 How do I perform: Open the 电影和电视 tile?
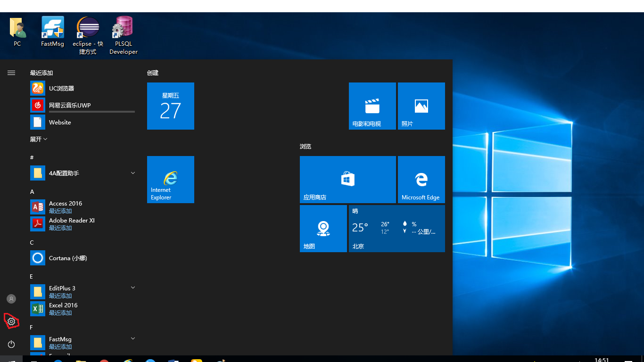[x=372, y=106]
